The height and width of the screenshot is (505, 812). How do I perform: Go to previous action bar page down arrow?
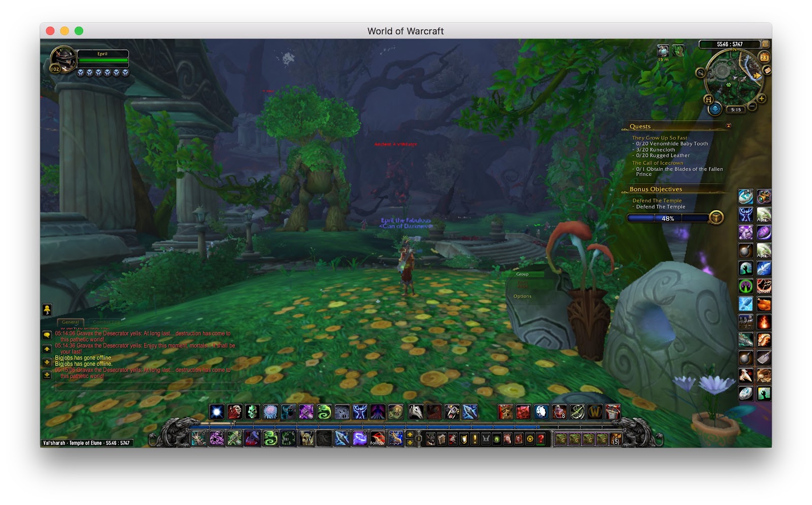(410, 443)
